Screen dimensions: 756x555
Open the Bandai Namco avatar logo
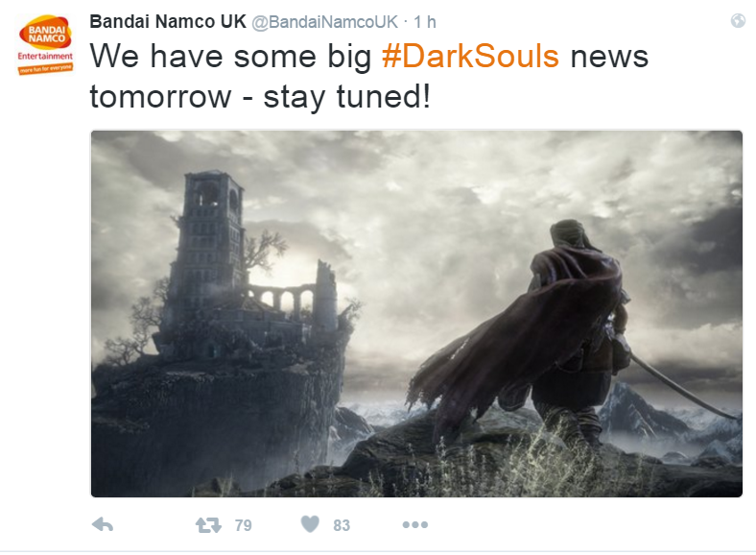(x=45, y=44)
